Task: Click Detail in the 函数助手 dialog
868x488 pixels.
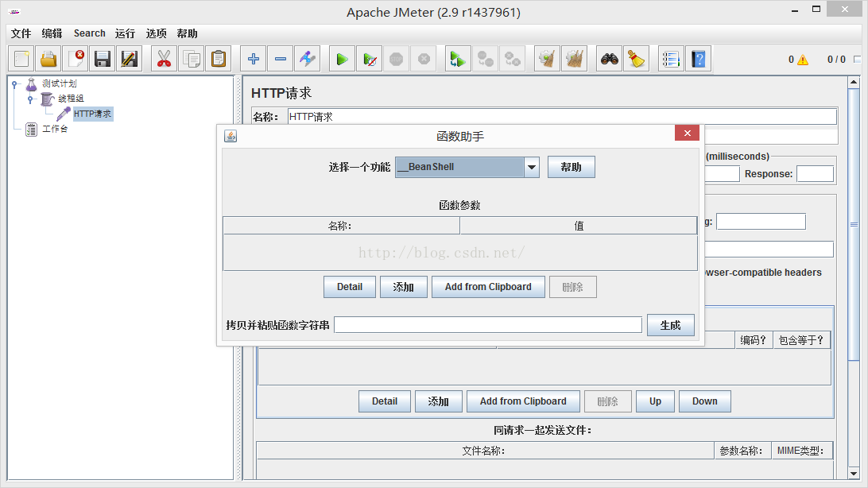Action: 350,287
